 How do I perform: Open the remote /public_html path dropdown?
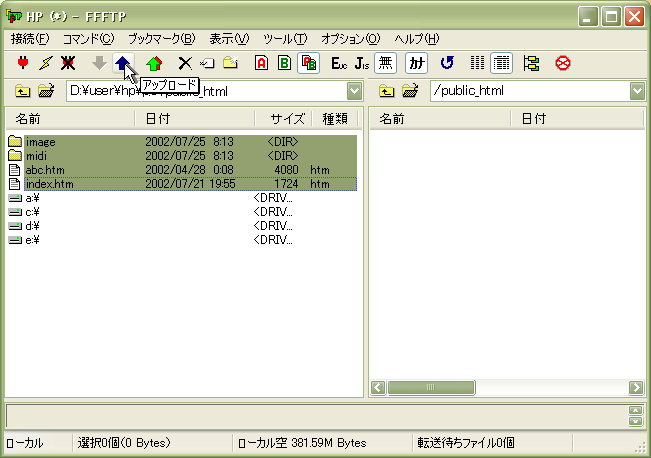click(x=638, y=92)
